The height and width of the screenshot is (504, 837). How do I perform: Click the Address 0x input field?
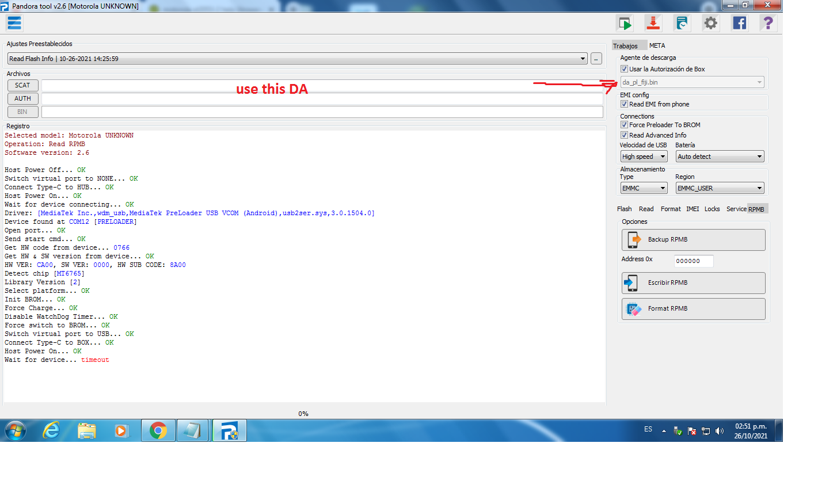694,261
